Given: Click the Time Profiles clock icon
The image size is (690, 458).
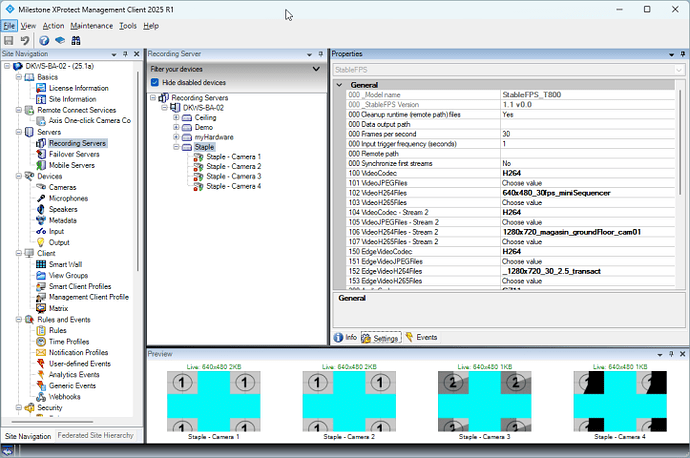Looking at the screenshot, I should point(41,341).
